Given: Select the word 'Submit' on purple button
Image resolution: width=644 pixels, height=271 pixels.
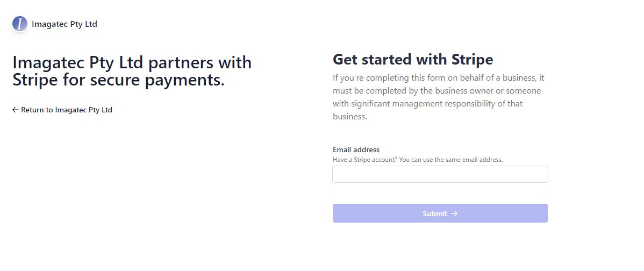Looking at the screenshot, I should coord(434,213).
